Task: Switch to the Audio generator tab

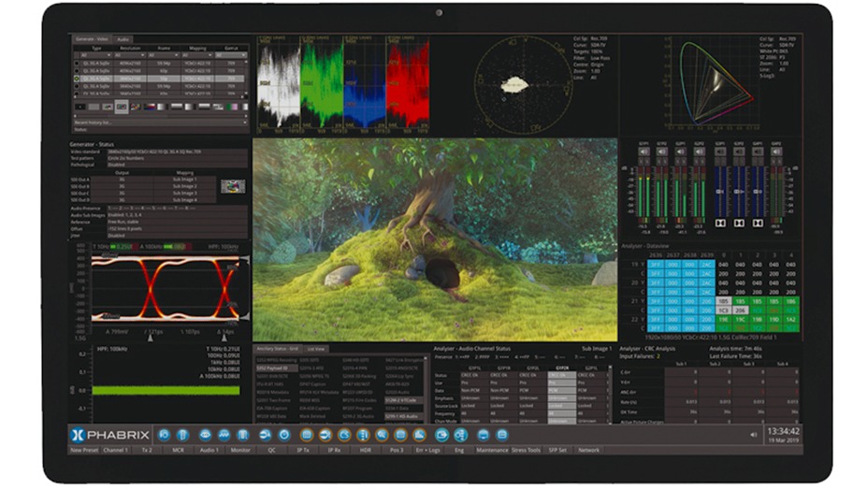Action: pos(123,39)
